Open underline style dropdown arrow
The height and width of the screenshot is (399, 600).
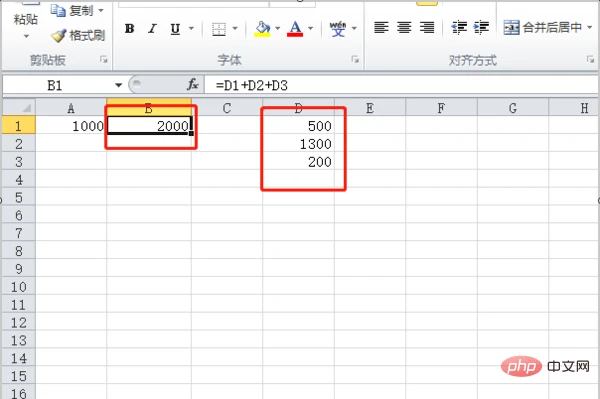(x=191, y=28)
